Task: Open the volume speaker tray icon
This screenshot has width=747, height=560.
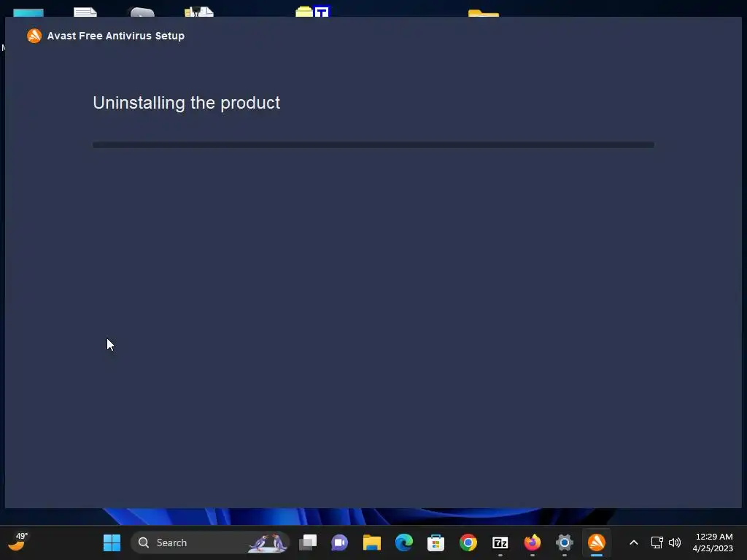Action: pyautogui.click(x=675, y=542)
